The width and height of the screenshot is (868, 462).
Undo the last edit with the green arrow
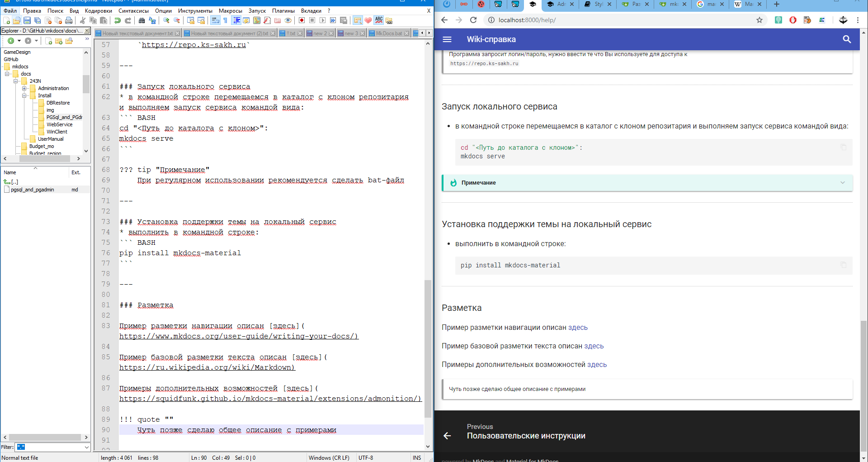[118, 20]
